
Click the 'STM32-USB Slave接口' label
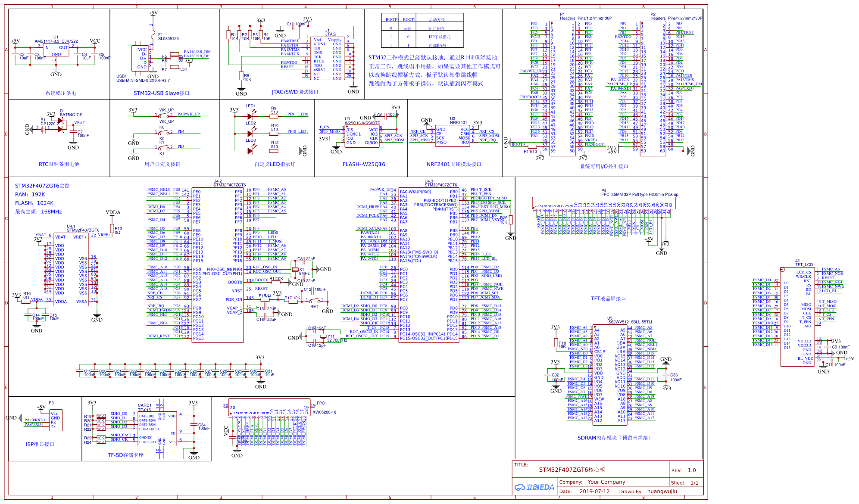(161, 93)
